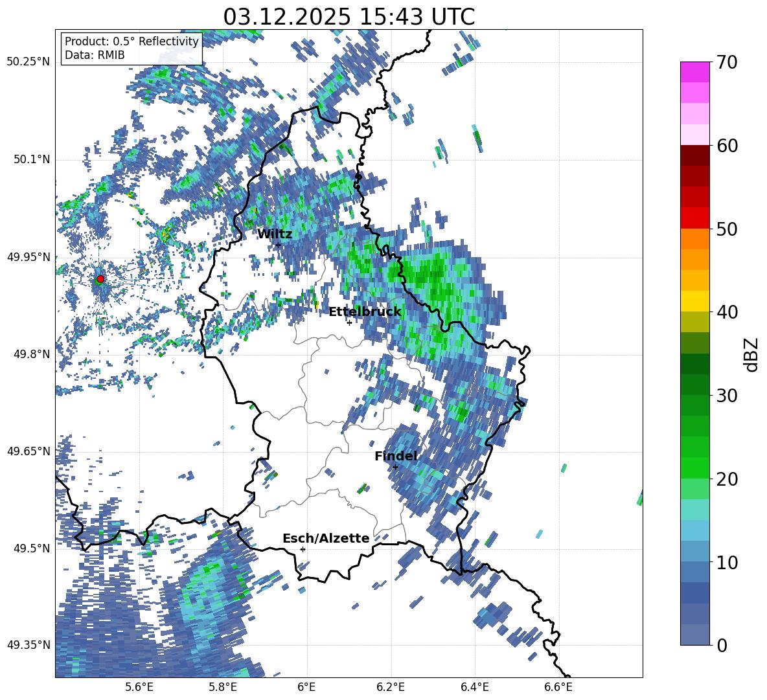Click the 50.25°N latitude label
This screenshot has height=700, width=767.
click(29, 62)
